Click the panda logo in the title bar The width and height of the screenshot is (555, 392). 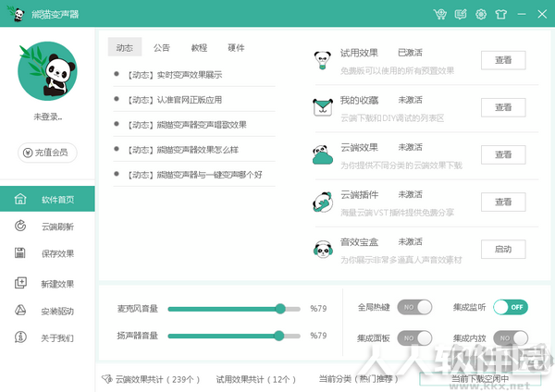[x=17, y=14]
